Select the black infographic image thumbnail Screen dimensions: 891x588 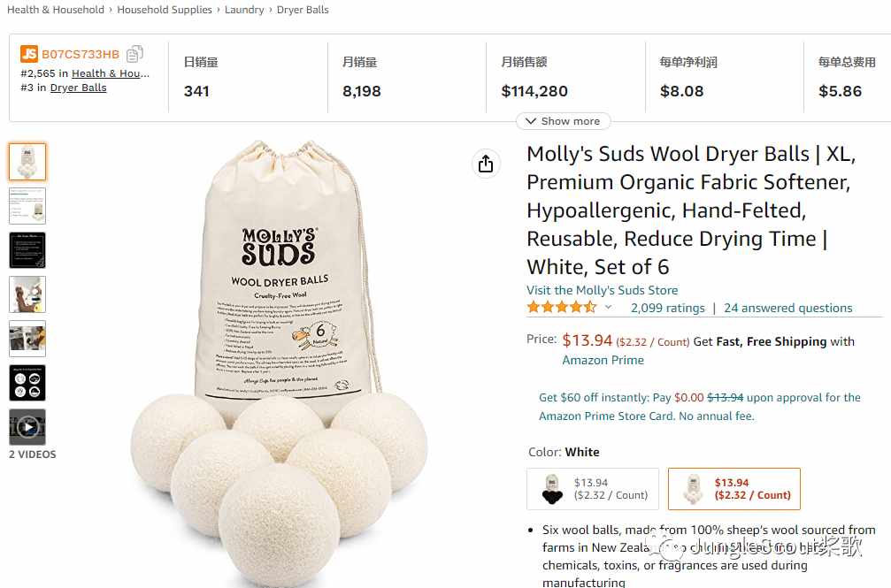click(x=27, y=250)
